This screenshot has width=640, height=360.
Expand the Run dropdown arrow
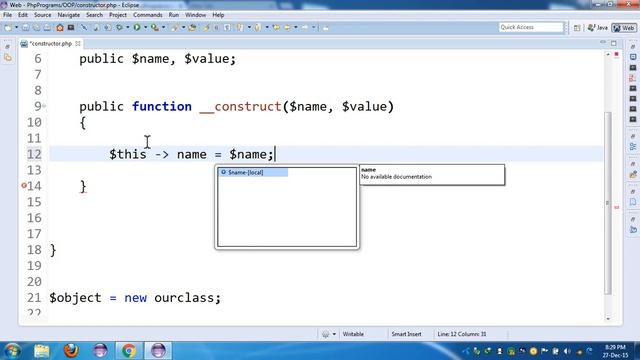145,27
